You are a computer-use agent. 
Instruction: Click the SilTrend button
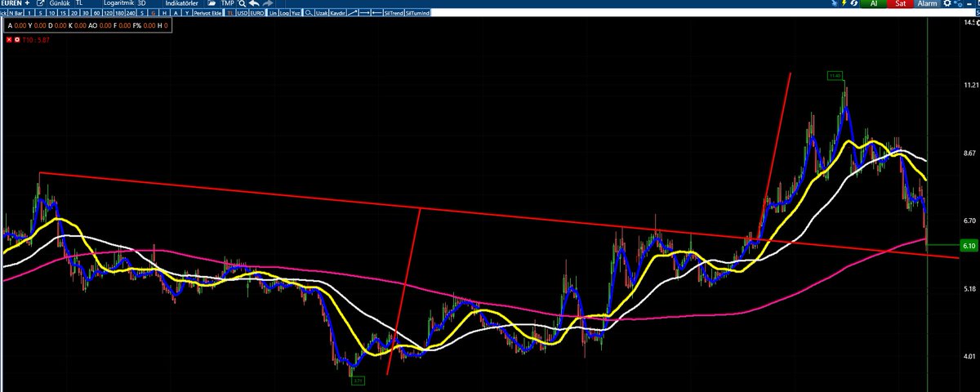click(x=393, y=13)
